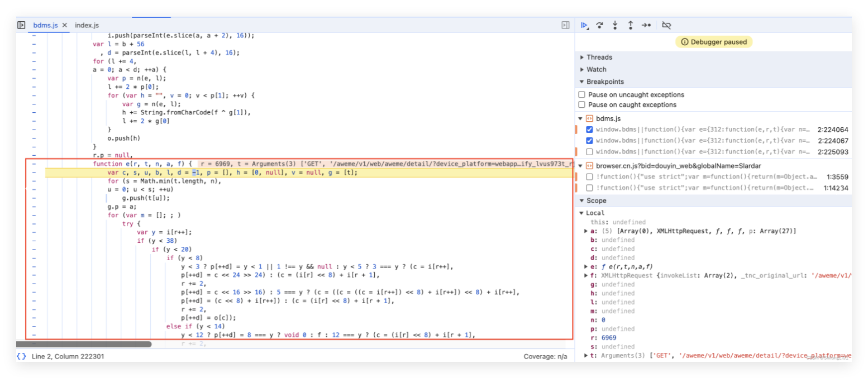
Task: Step into next function call
Action: [x=615, y=25]
